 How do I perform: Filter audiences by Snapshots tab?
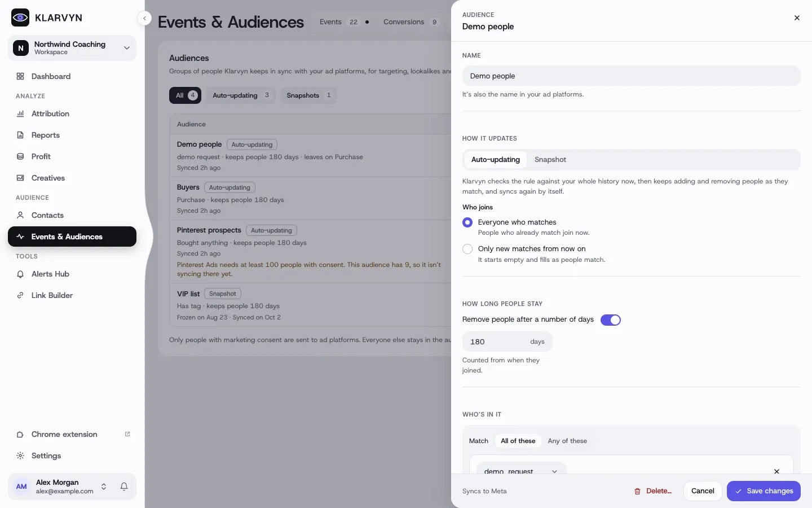308,95
